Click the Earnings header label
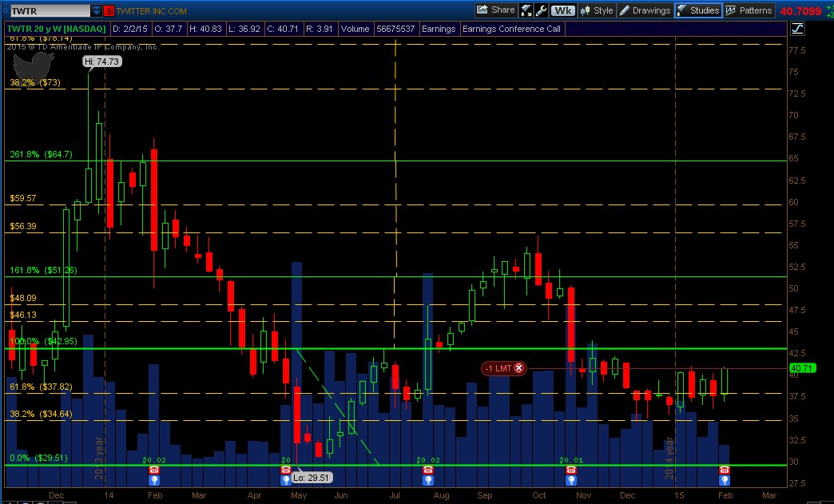Screen dimensions: 834x504 click(x=439, y=29)
